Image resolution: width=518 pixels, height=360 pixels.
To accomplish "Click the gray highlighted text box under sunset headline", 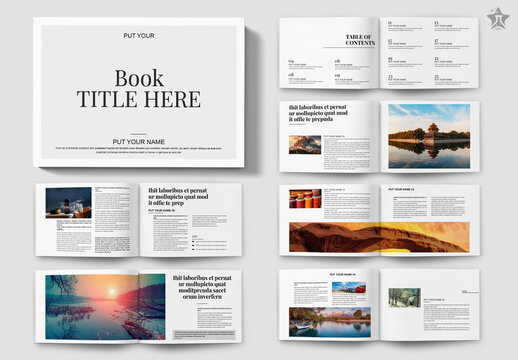I will pos(204,335).
